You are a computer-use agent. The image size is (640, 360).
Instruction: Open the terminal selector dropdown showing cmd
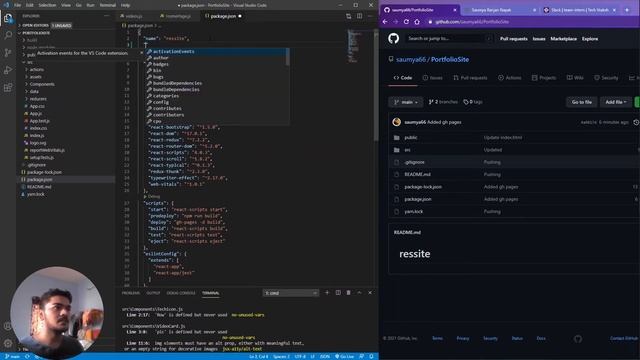[290, 293]
